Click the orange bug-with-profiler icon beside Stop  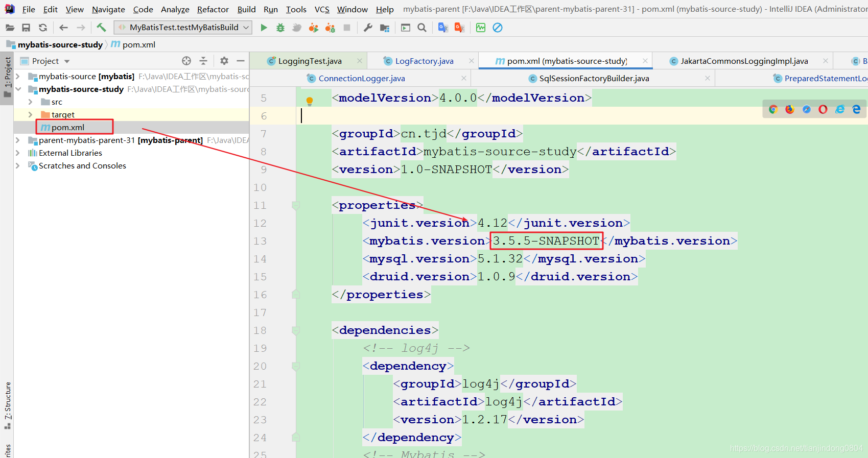click(331, 28)
